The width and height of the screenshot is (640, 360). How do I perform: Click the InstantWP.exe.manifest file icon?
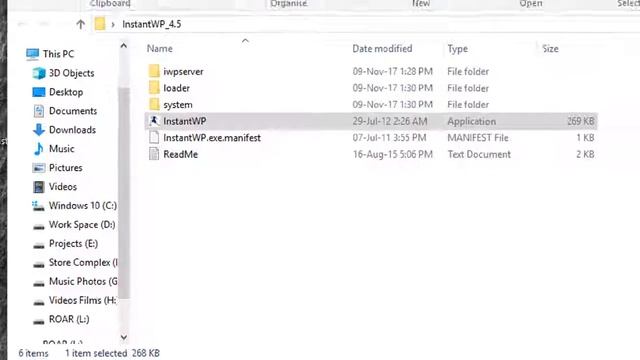(154, 138)
